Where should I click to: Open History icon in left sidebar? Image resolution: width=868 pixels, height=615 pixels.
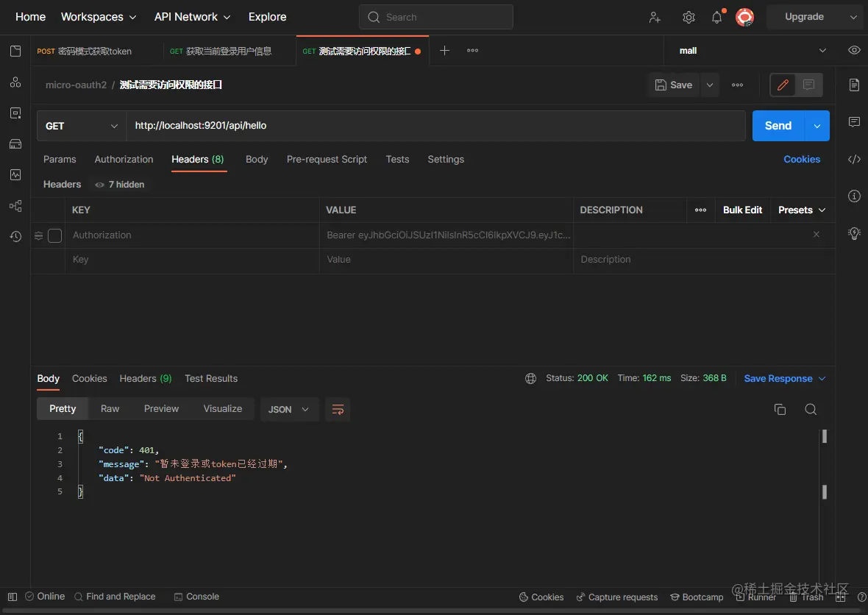click(x=15, y=236)
